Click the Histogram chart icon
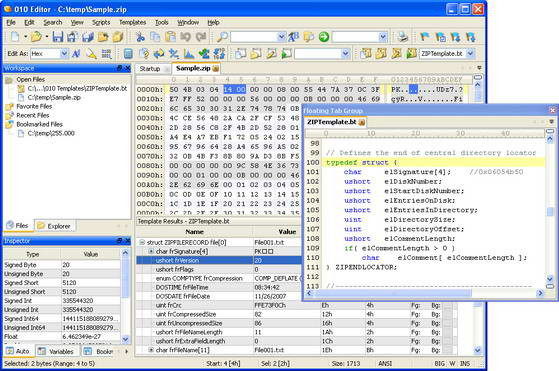This screenshot has height=371, width=559. [x=189, y=54]
